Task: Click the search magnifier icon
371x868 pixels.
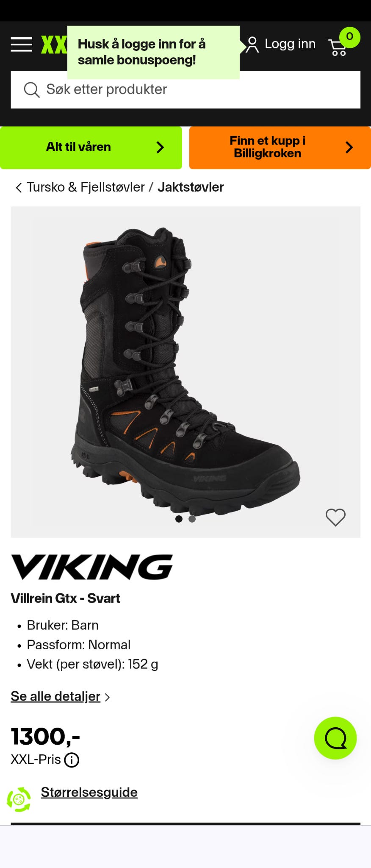Action: point(32,90)
